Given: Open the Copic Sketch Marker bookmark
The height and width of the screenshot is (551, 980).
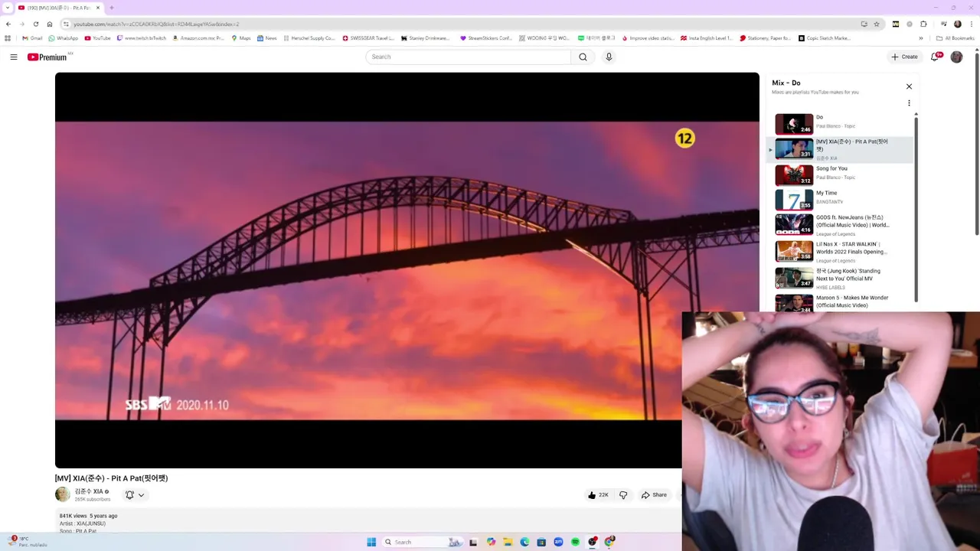Looking at the screenshot, I should click(x=824, y=37).
